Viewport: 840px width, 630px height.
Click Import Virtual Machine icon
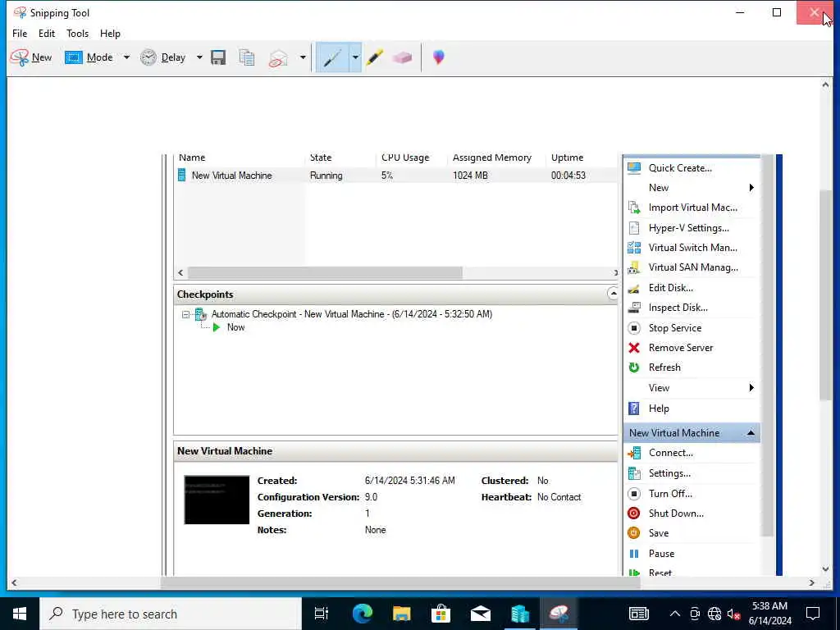coord(634,208)
